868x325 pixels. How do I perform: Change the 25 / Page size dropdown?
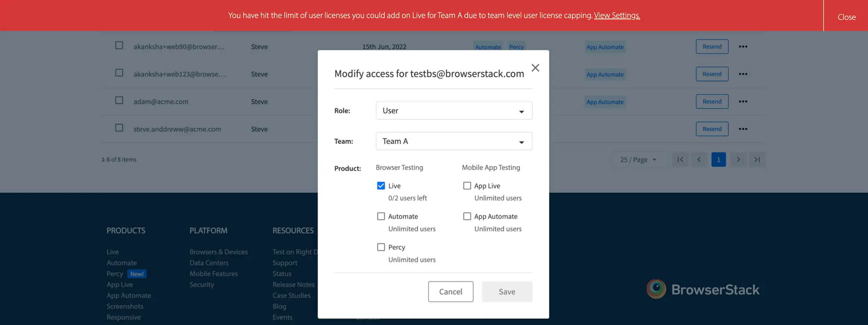(638, 159)
